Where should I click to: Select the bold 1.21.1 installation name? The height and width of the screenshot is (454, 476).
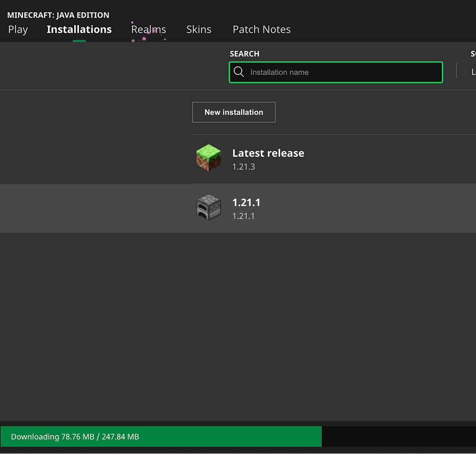tap(246, 202)
